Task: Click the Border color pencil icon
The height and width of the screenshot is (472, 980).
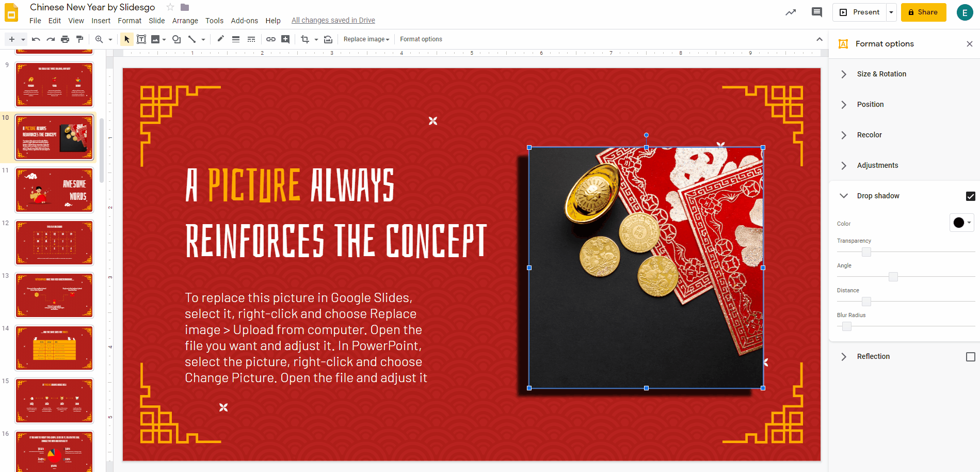Action: coord(220,39)
